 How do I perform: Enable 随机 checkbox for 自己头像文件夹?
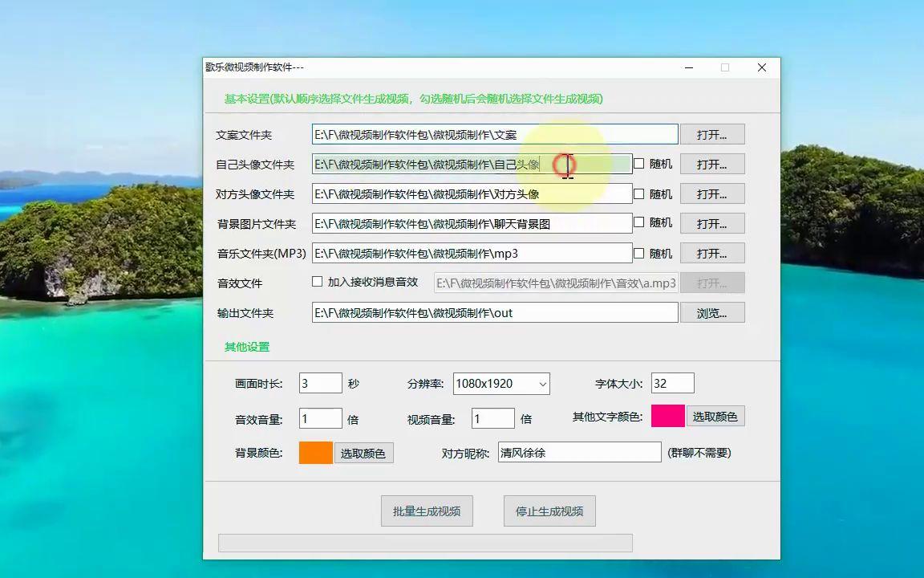click(x=638, y=164)
